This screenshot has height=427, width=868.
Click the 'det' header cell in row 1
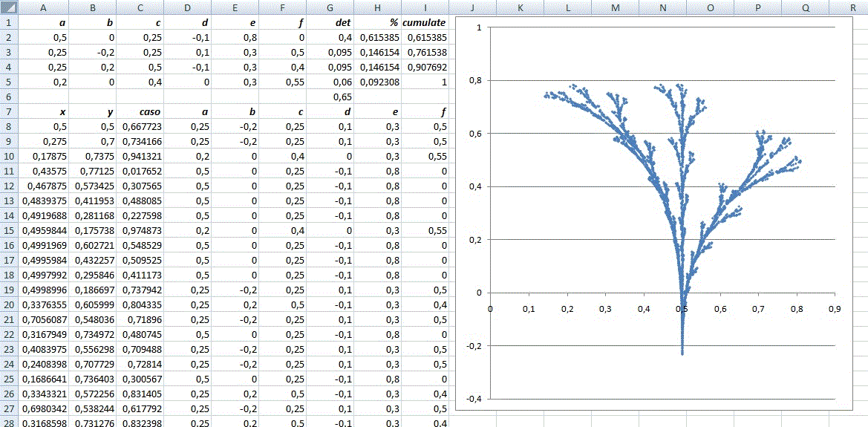pyautogui.click(x=330, y=23)
